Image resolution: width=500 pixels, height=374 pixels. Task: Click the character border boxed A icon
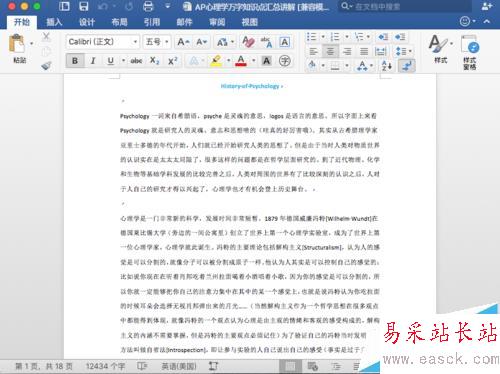click(284, 42)
